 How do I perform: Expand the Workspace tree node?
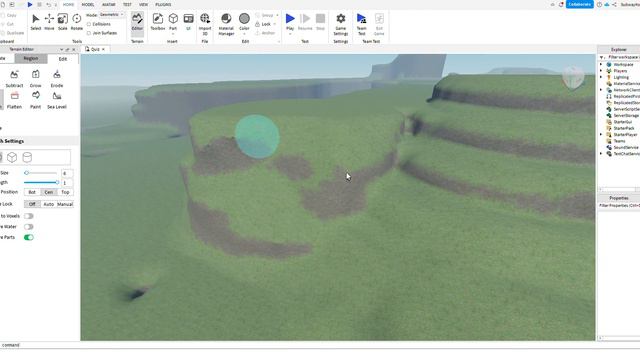[601, 64]
